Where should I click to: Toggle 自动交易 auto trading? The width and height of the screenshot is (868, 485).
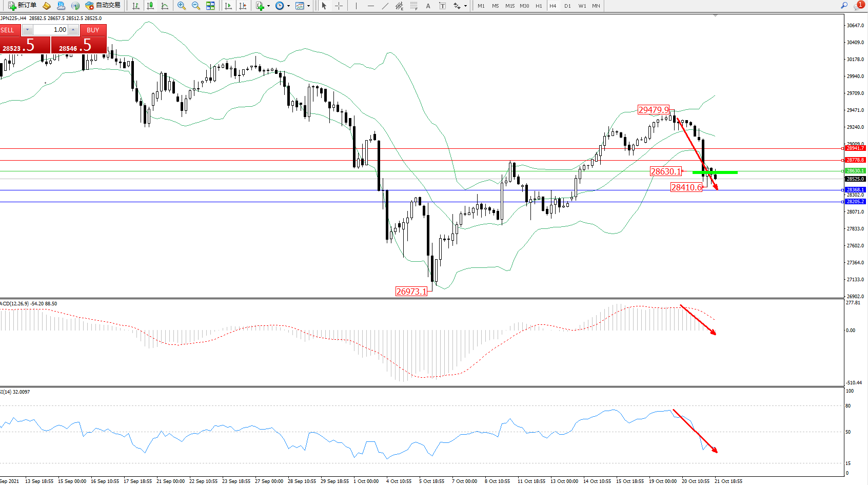click(103, 6)
